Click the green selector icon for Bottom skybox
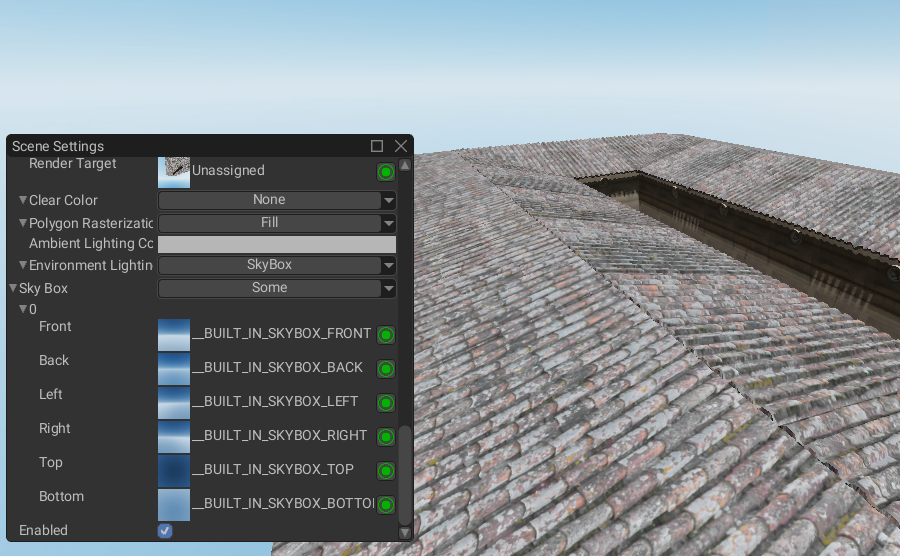 [x=386, y=505]
